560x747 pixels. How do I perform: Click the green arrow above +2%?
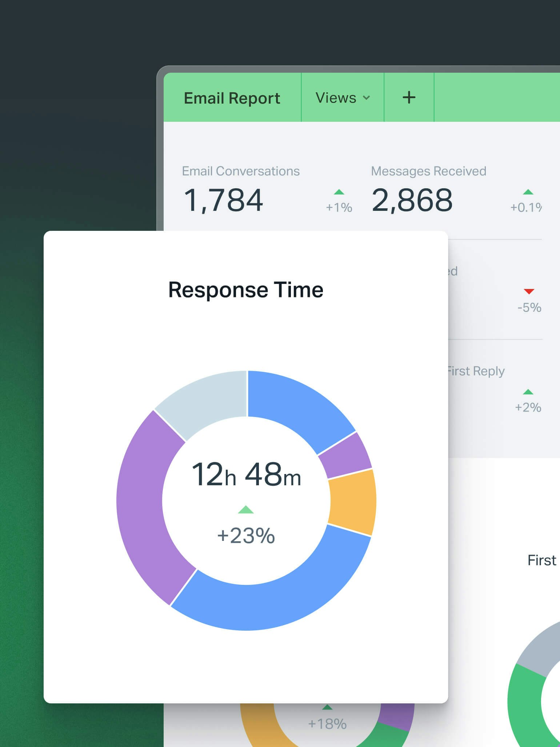[528, 391]
